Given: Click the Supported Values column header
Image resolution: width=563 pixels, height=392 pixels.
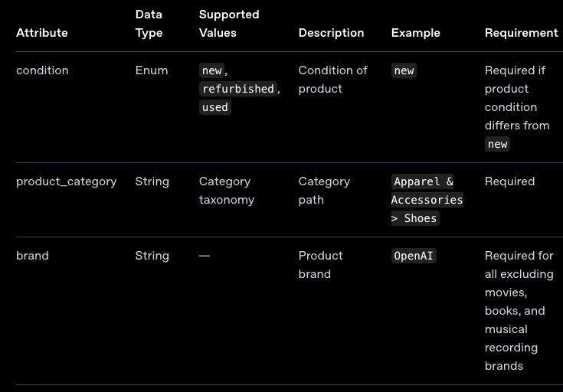Looking at the screenshot, I should (x=229, y=24).
